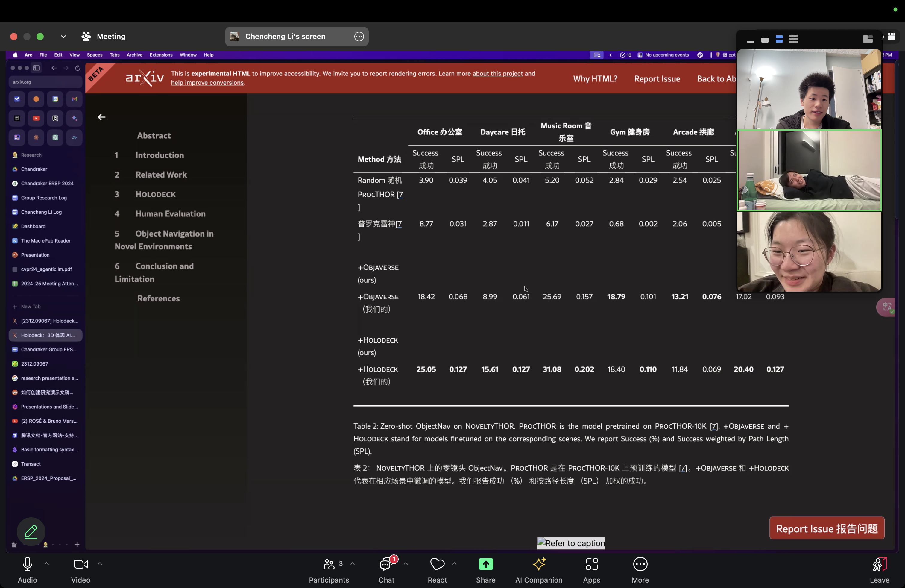Click the browser back arrow
This screenshot has height=588, width=905.
click(x=54, y=68)
